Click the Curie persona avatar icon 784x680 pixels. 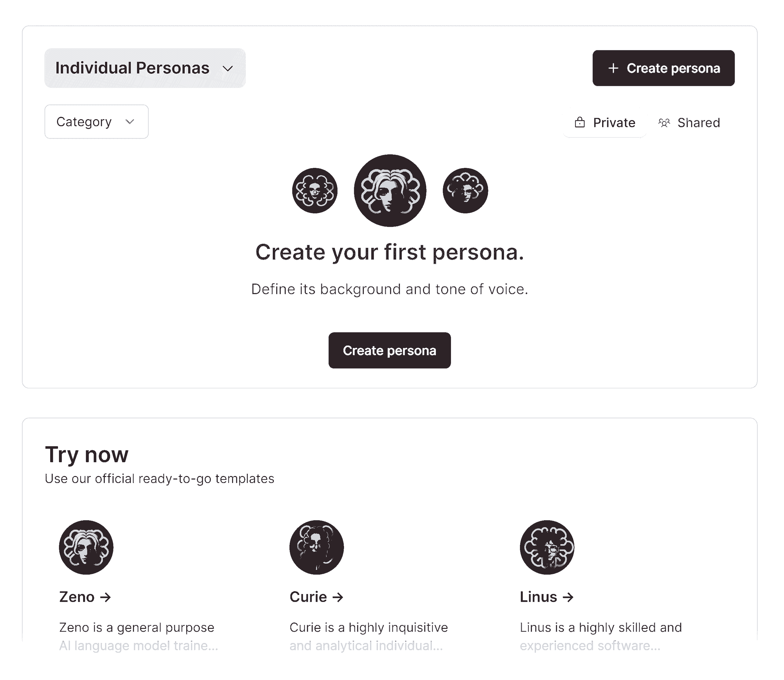coord(316,547)
